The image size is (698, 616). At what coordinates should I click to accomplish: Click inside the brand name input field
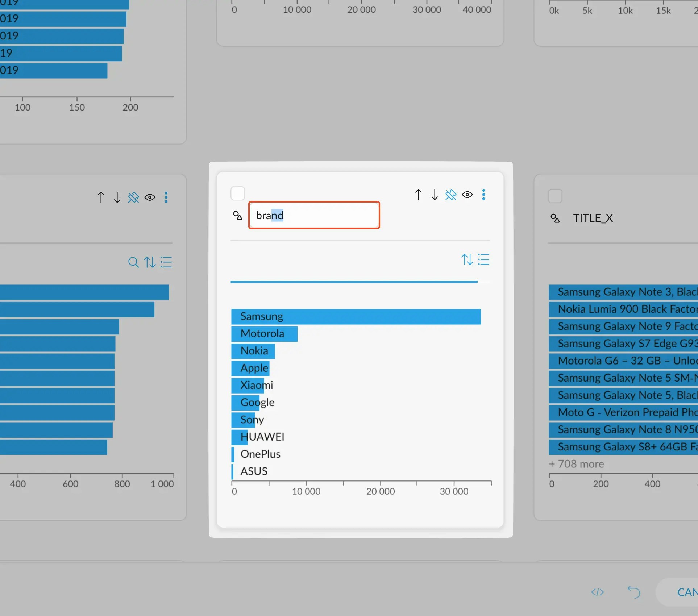pyautogui.click(x=314, y=215)
